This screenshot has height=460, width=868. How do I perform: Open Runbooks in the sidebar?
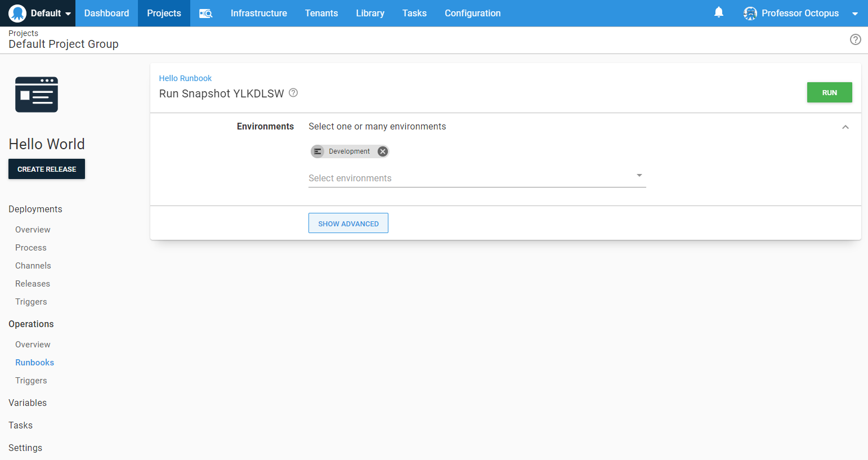point(34,363)
